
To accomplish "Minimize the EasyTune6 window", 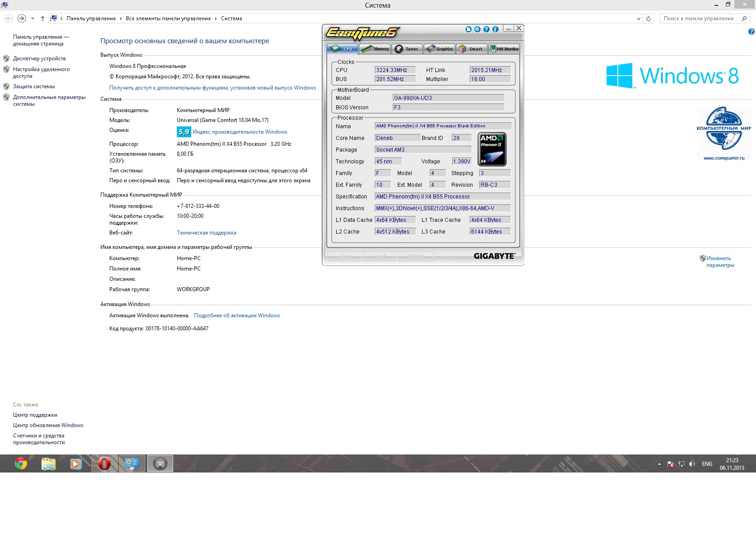I will [x=508, y=28].
